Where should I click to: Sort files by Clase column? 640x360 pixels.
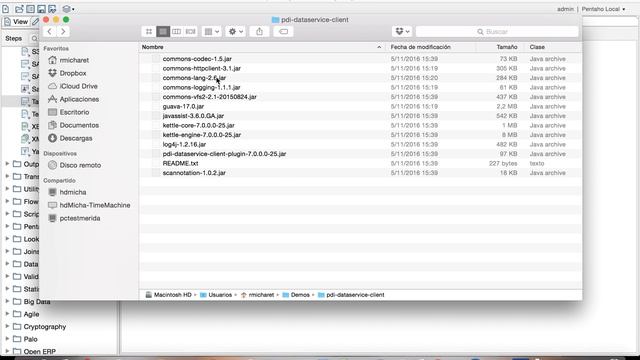point(537,47)
